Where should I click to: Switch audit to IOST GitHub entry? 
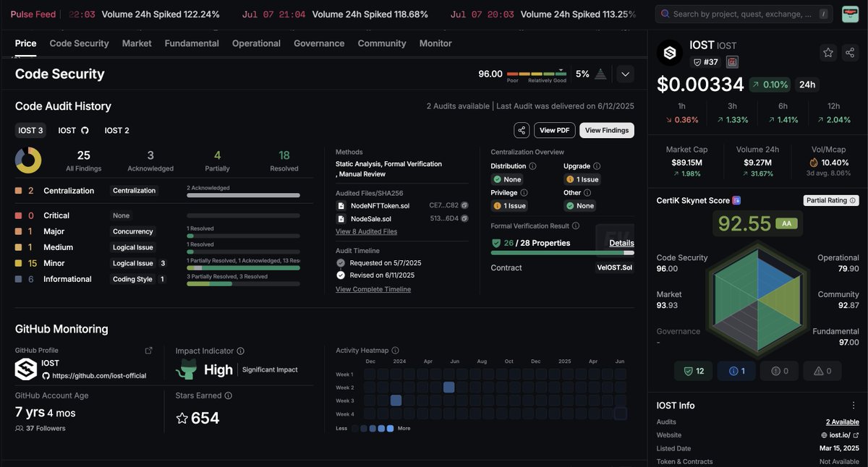pyautogui.click(x=74, y=130)
